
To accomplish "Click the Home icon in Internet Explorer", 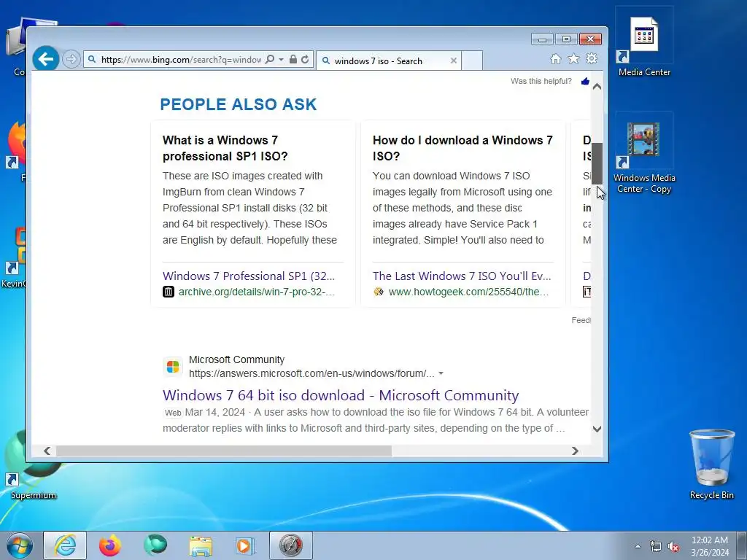I will (x=555, y=59).
